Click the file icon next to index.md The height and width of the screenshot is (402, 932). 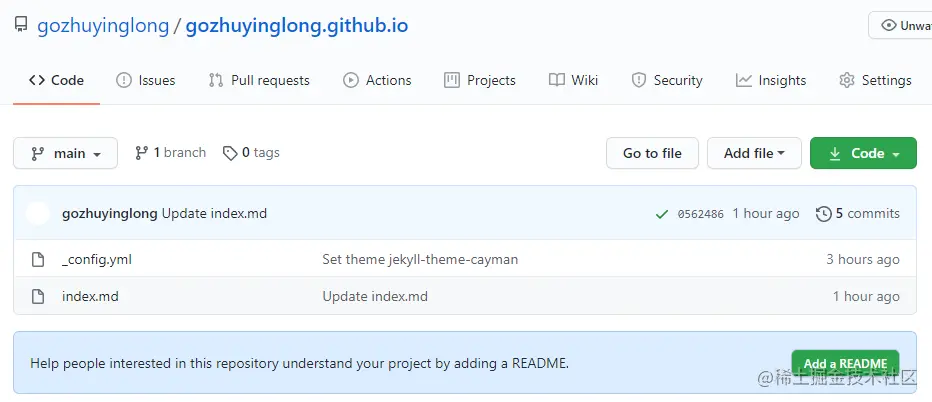[38, 296]
